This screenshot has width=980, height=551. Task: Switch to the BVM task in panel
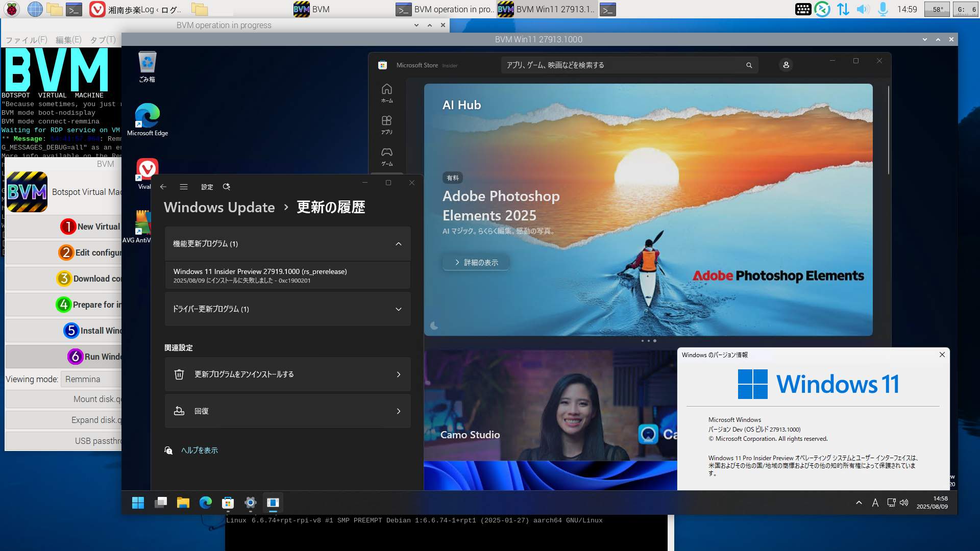point(312,9)
